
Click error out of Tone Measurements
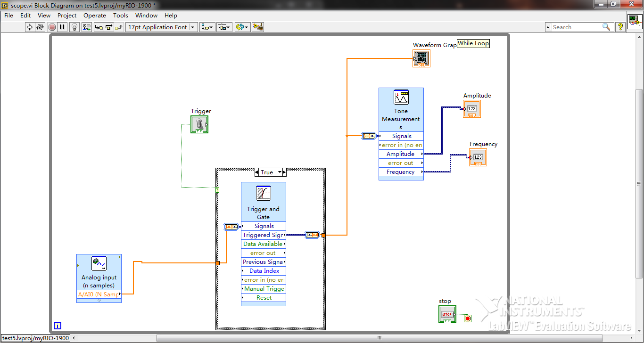tap(401, 163)
